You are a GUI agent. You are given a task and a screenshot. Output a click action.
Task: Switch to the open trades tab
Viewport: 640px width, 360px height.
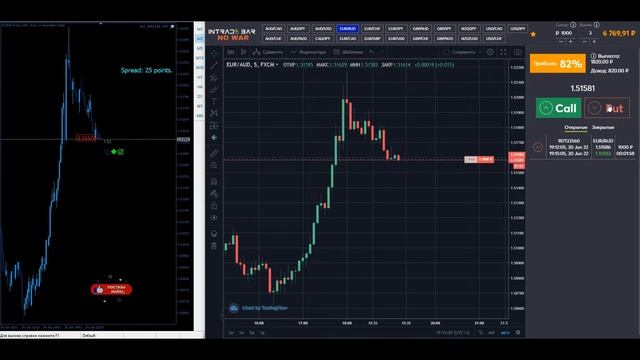(x=576, y=127)
